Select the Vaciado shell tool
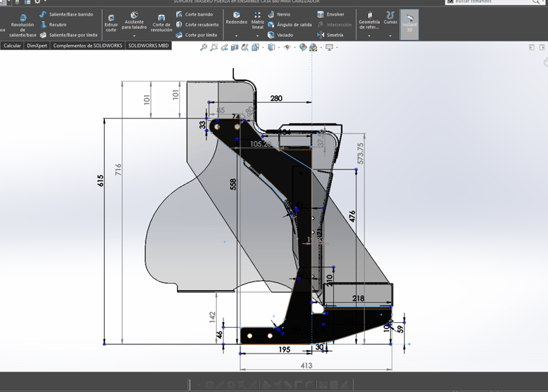The width and height of the screenshot is (548, 392). click(x=280, y=35)
